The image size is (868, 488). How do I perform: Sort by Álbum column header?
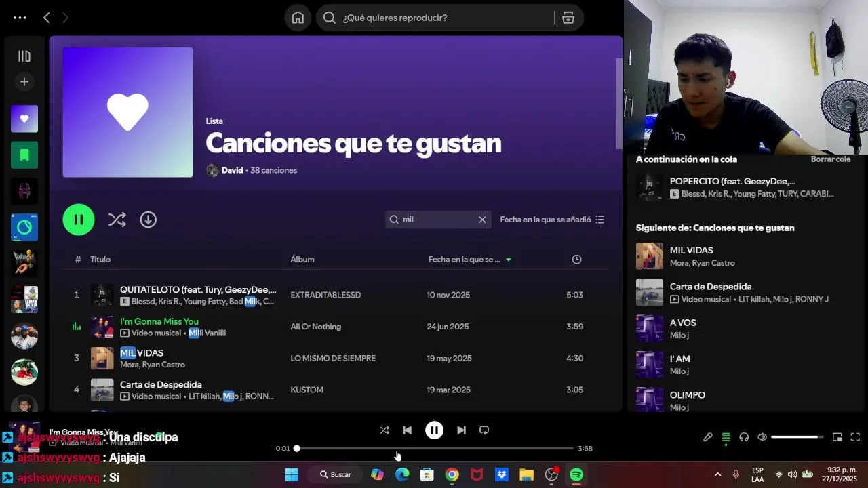[x=302, y=260]
